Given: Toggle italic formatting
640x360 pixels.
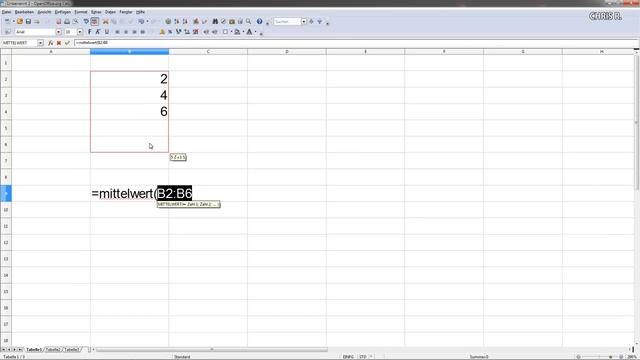Looking at the screenshot, I should [x=98, y=32].
